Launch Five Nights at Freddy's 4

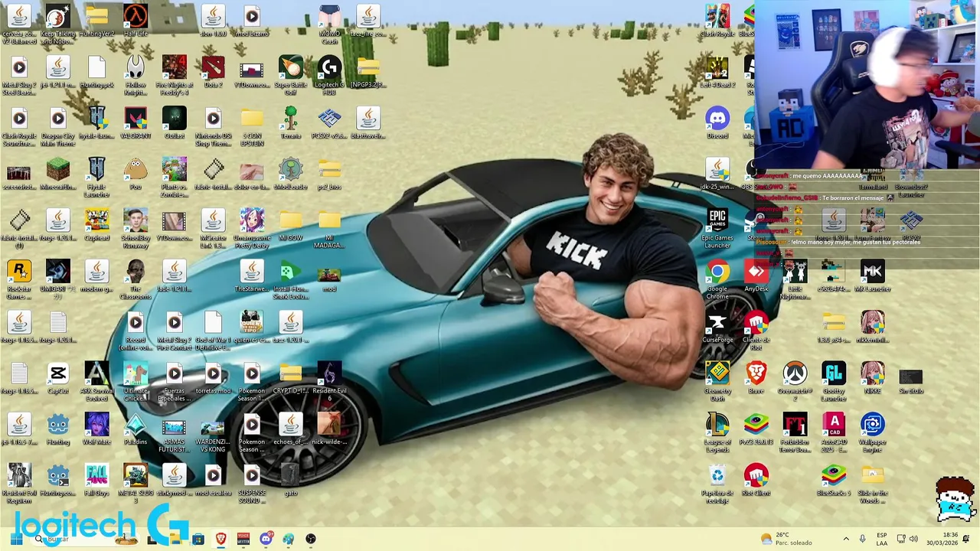click(174, 67)
